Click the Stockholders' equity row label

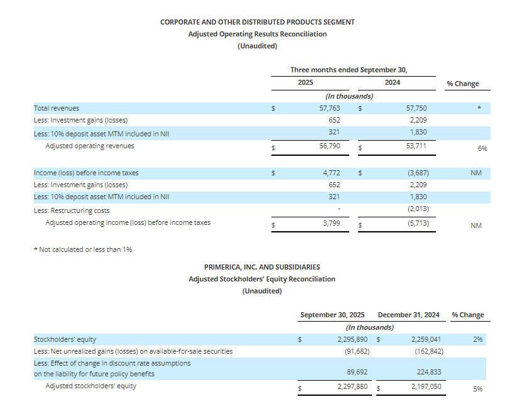point(65,339)
